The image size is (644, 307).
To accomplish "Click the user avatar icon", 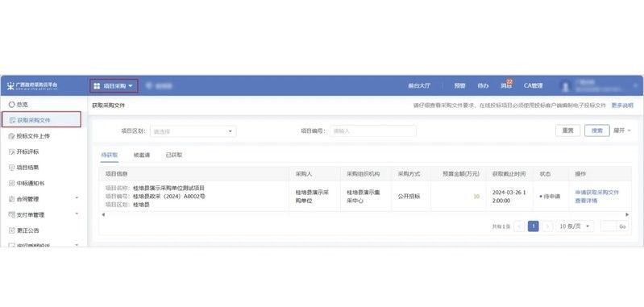I will pyautogui.click(x=566, y=85).
